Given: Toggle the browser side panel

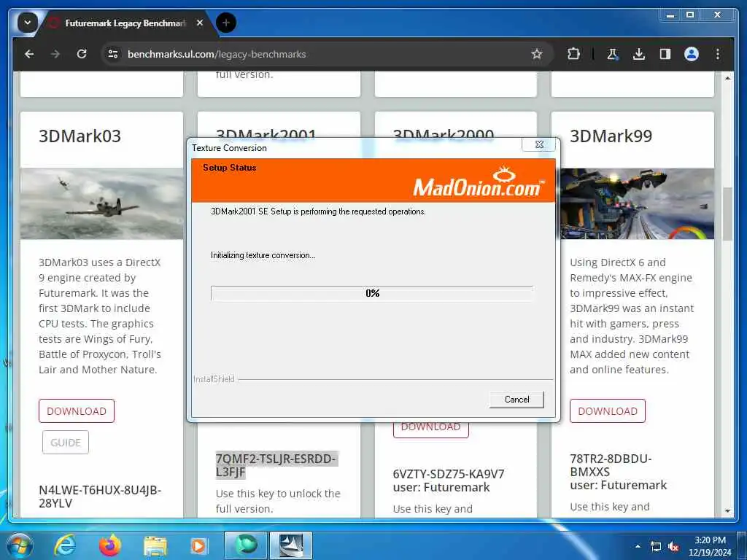Looking at the screenshot, I should click(665, 54).
